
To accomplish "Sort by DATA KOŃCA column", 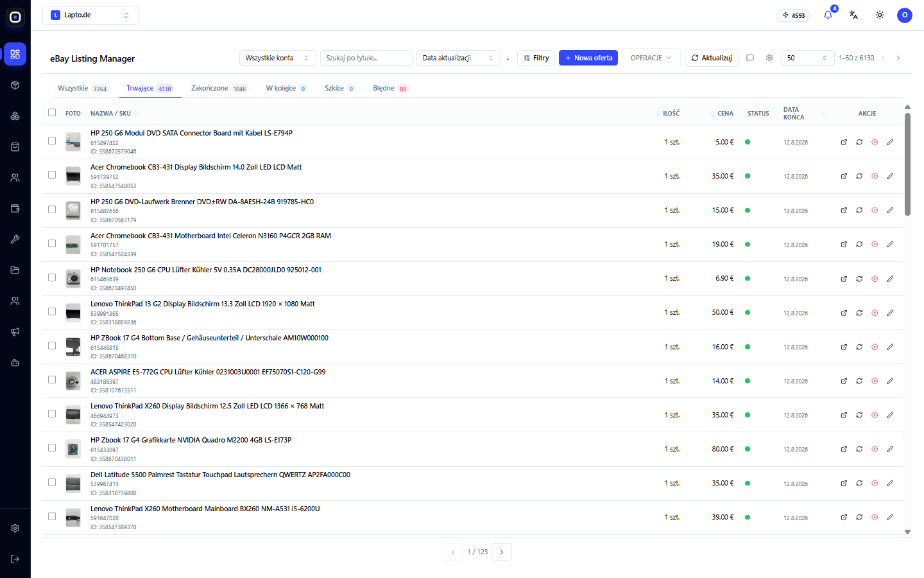I will pyautogui.click(x=804, y=114).
